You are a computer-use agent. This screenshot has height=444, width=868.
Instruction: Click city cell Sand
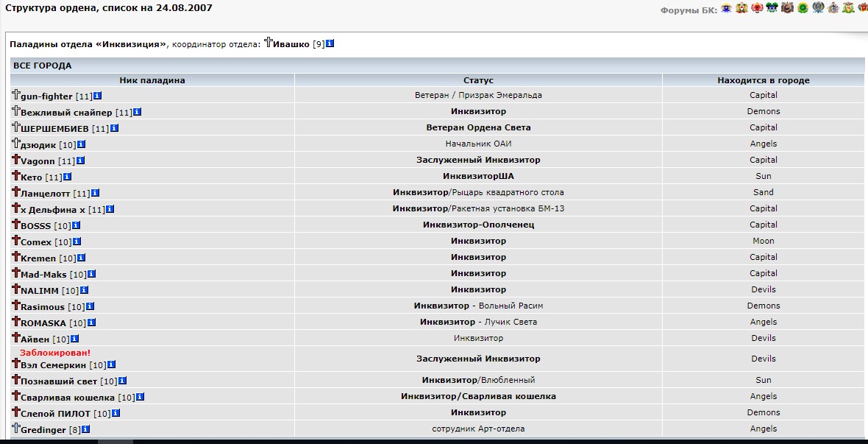764,192
